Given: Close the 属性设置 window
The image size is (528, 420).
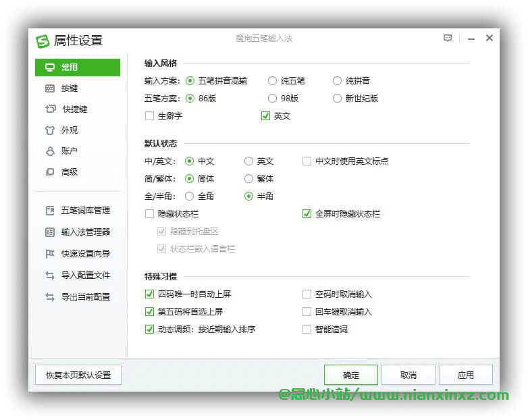Looking at the screenshot, I should click(490, 38).
